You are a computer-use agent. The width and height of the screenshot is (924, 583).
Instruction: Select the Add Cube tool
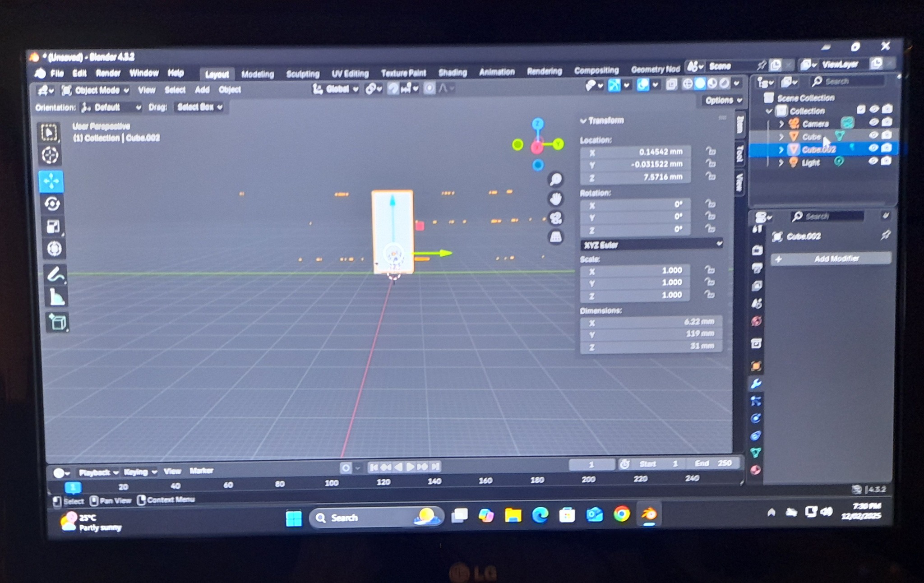point(58,322)
